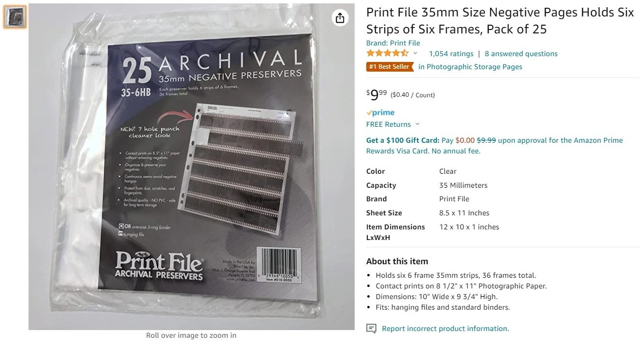The width and height of the screenshot is (644, 347).
Task: Click the FREE Returns link text
Action: tap(389, 124)
